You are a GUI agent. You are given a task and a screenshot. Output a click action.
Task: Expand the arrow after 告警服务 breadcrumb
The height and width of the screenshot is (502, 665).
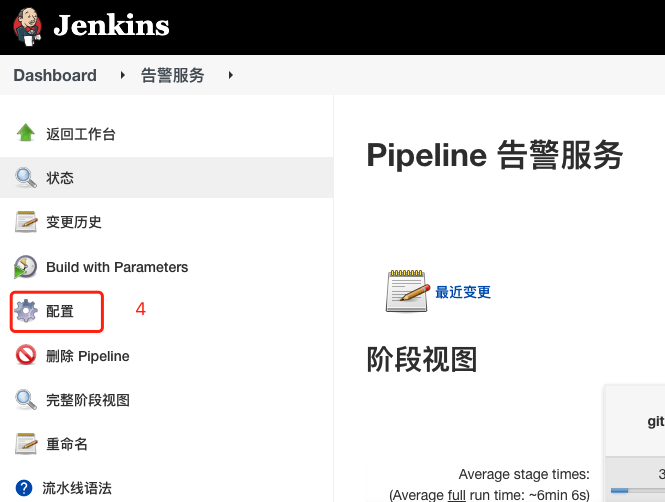tap(231, 75)
